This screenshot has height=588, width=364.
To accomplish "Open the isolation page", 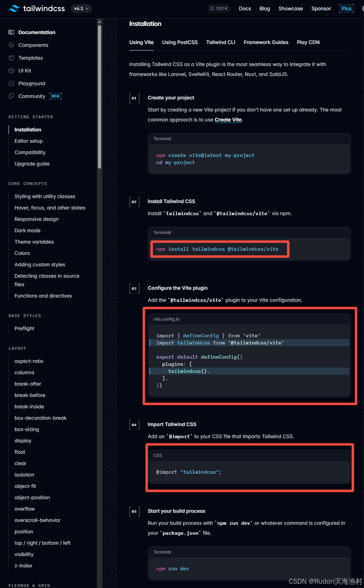I will pyautogui.click(x=24, y=475).
